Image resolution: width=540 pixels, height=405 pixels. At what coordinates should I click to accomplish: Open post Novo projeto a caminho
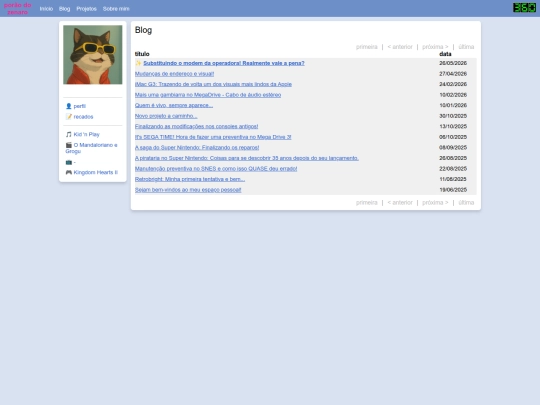pos(166,116)
